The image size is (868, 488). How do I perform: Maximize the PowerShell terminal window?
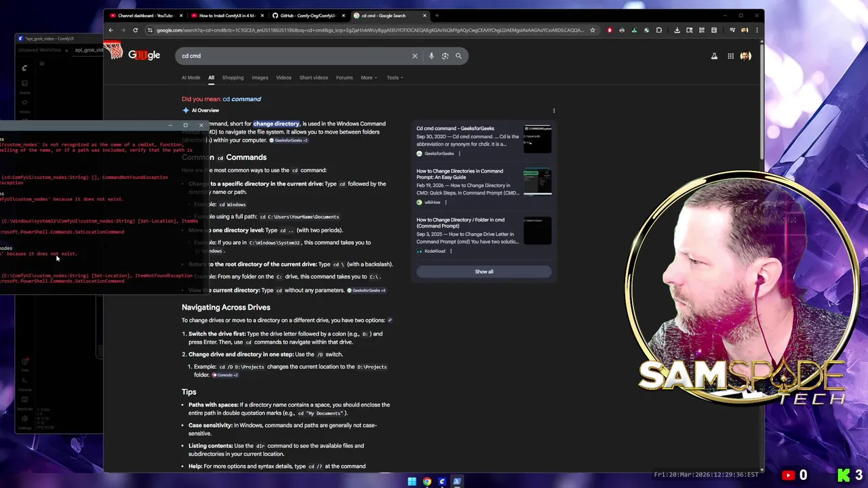[185, 125]
